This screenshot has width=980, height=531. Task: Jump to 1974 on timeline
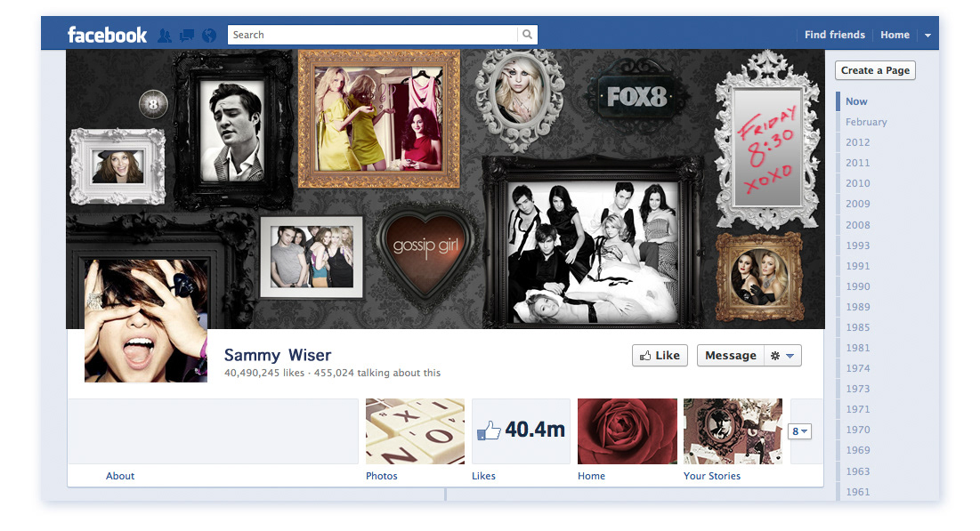pos(857,368)
